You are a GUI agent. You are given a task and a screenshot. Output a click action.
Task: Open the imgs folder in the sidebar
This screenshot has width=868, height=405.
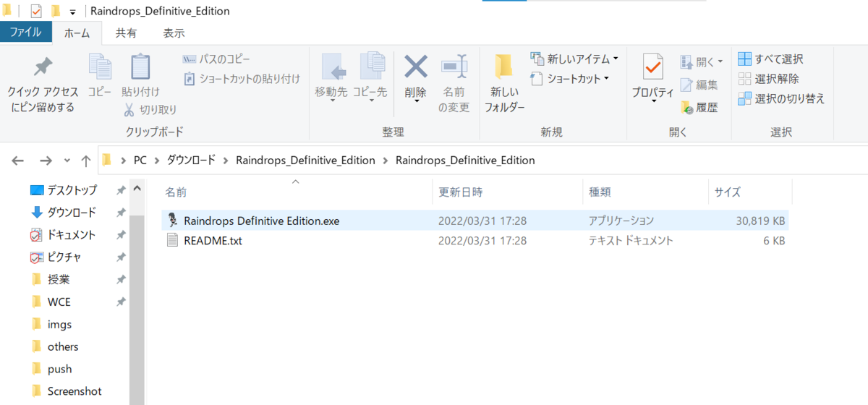click(59, 325)
